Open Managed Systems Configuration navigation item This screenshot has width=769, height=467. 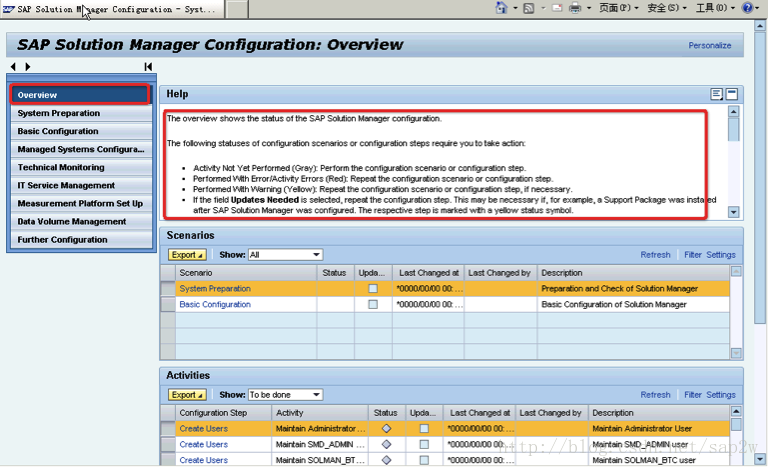81,149
